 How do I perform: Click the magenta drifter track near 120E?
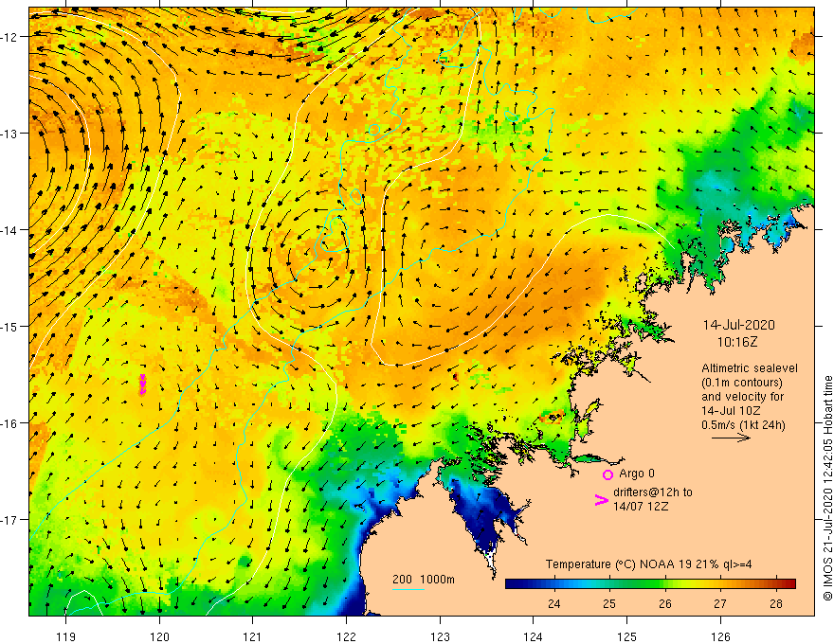click(x=142, y=385)
